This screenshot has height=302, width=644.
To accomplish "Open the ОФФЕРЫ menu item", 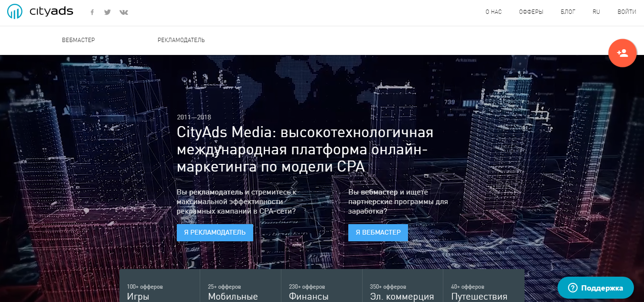I will pos(531,11).
